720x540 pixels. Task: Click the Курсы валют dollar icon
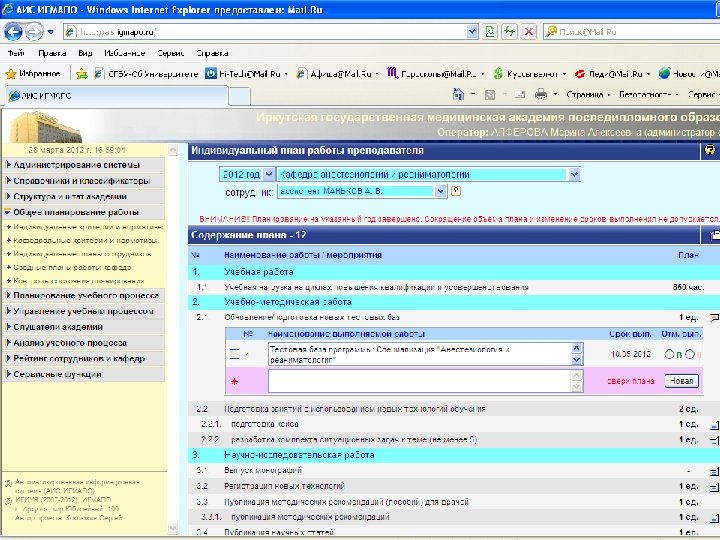click(x=498, y=73)
